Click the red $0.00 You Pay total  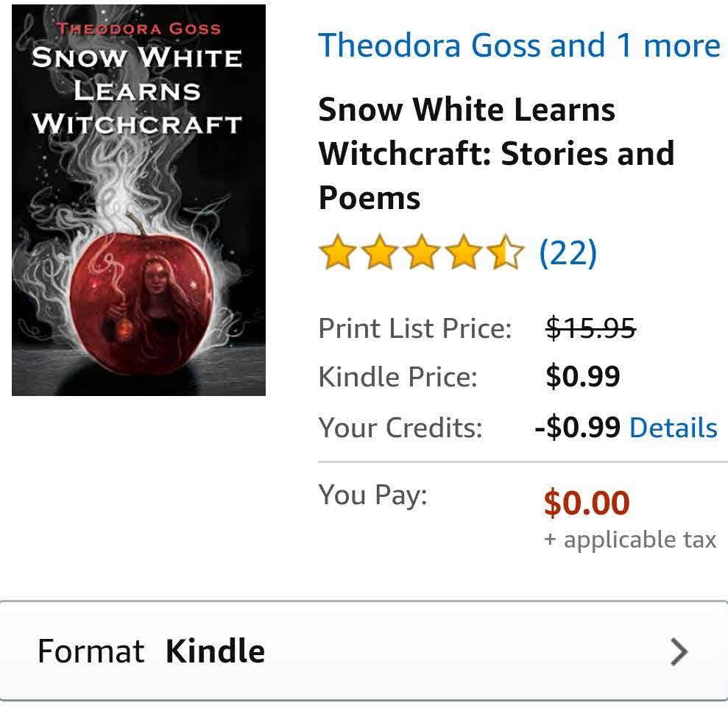(x=587, y=503)
